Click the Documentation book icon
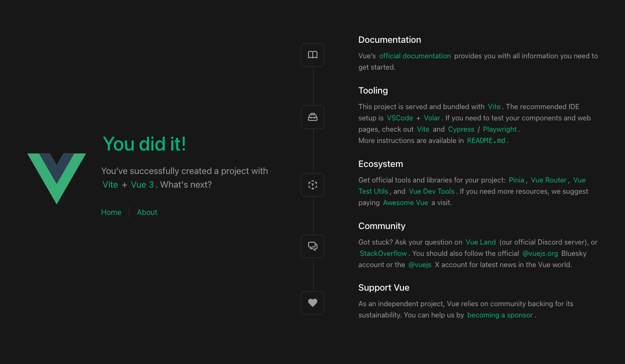This screenshot has height=364, width=625. click(313, 55)
